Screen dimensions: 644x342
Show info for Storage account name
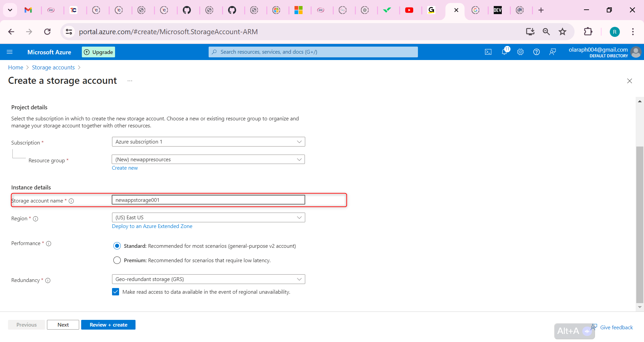pyautogui.click(x=71, y=201)
